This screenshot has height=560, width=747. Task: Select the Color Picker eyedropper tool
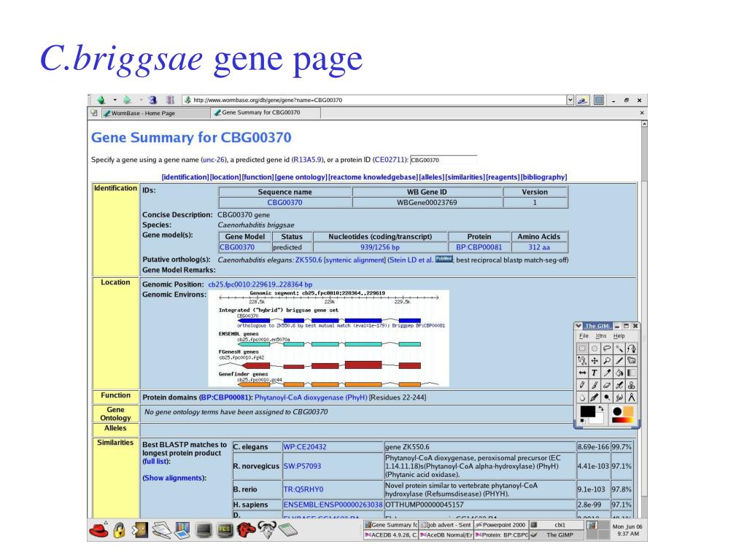607,373
